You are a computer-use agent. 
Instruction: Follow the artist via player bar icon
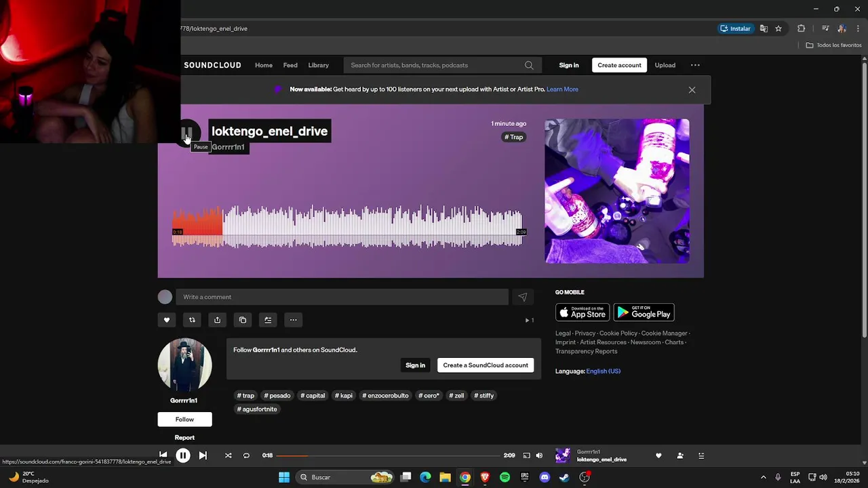coord(680,455)
